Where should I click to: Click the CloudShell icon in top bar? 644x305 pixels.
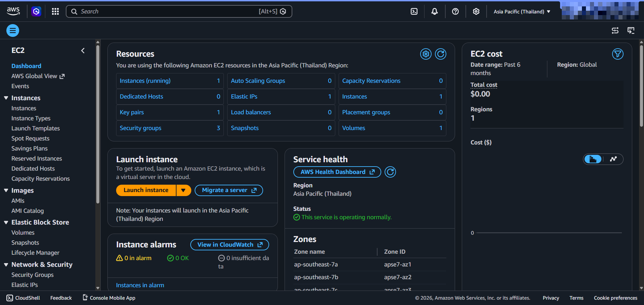pos(414,11)
